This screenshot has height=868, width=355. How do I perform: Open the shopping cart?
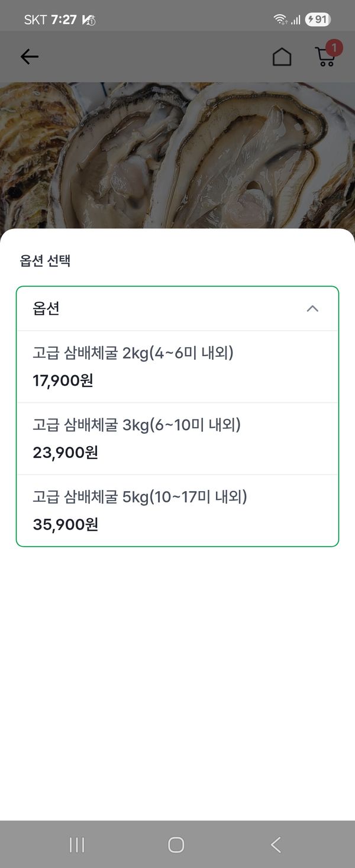tap(324, 57)
